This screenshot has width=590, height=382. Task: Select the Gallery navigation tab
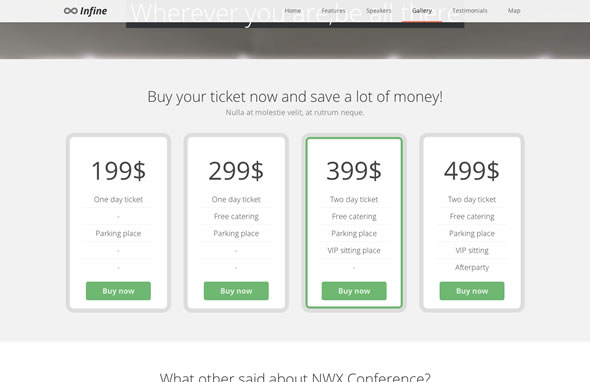[422, 11]
